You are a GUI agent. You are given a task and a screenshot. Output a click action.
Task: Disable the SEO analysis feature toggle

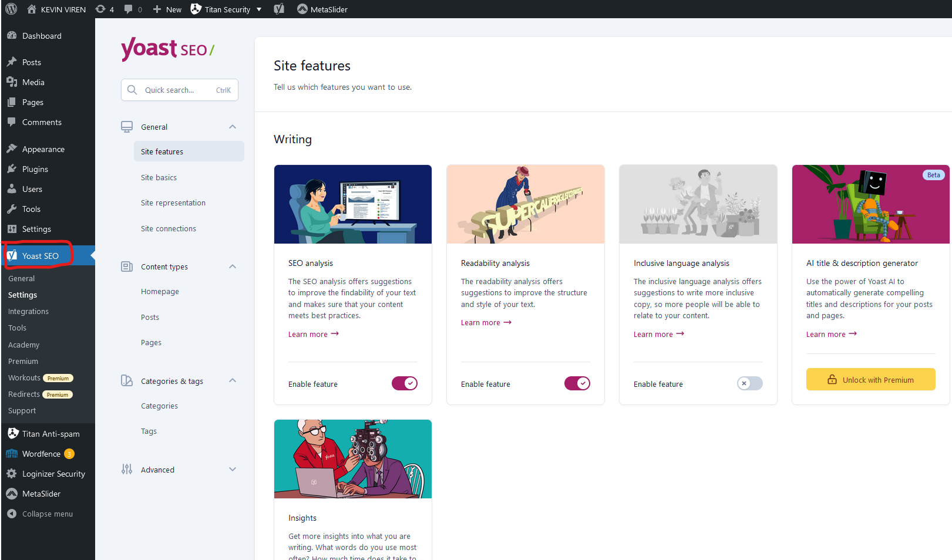click(x=404, y=383)
